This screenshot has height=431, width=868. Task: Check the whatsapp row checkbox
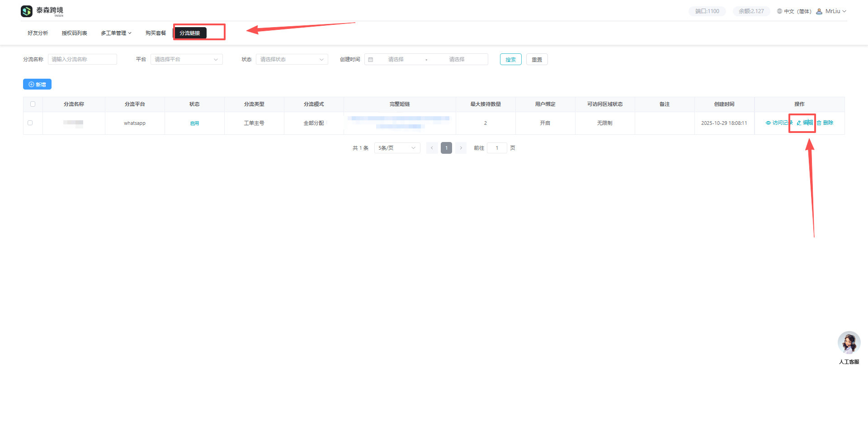coord(30,123)
